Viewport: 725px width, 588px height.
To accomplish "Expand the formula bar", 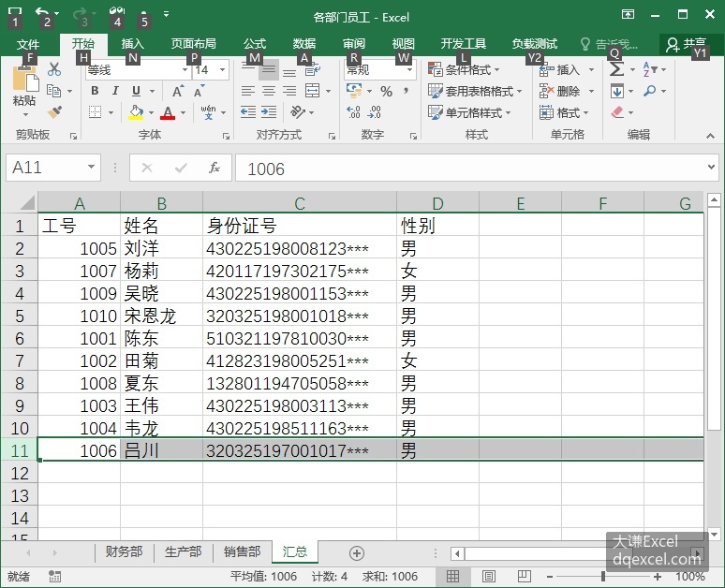I will click(x=711, y=167).
